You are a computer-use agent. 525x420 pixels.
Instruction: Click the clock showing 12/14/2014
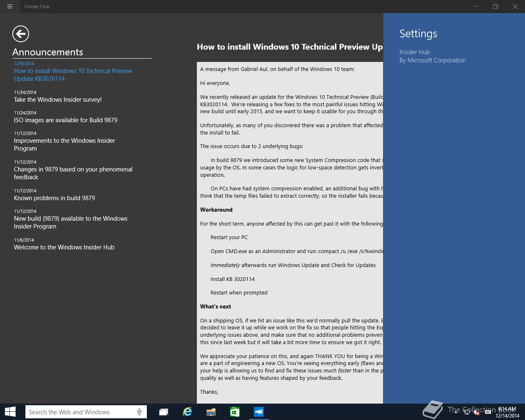coord(507,412)
